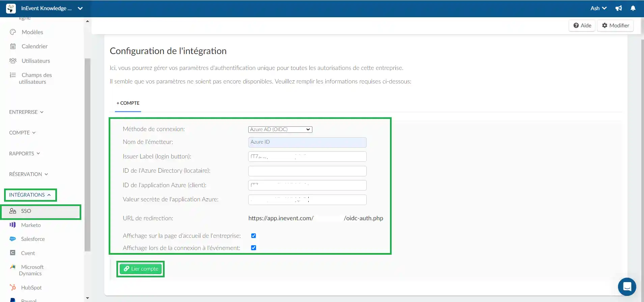This screenshot has width=644, height=302.
Task: Open Champs des utilisateurs in the sidebar
Action: 35,78
